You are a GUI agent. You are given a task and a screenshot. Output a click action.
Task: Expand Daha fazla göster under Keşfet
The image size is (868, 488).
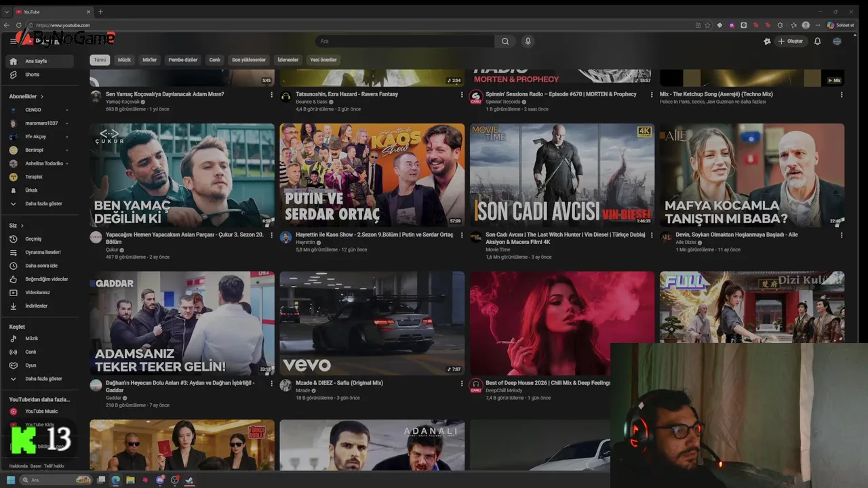pyautogui.click(x=40, y=379)
